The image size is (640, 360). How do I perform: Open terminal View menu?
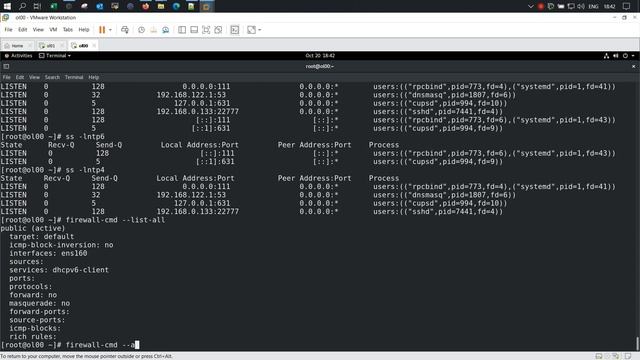(x=34, y=77)
